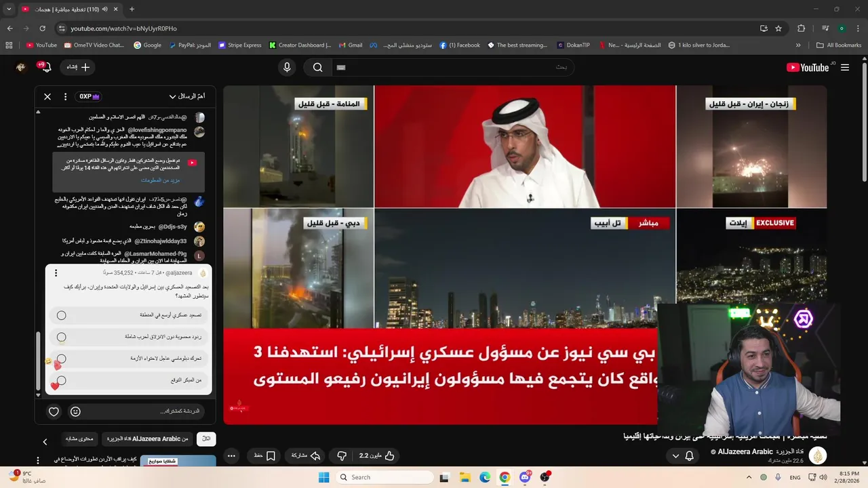Click the live video player

[x=525, y=255]
